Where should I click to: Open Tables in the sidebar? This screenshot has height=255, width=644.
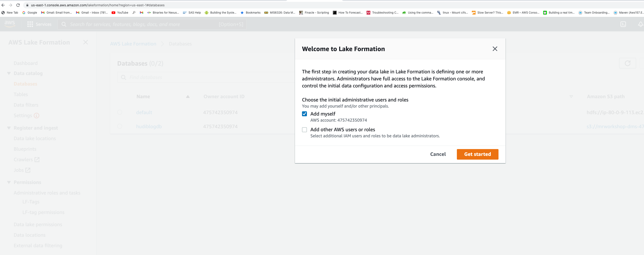tap(21, 94)
